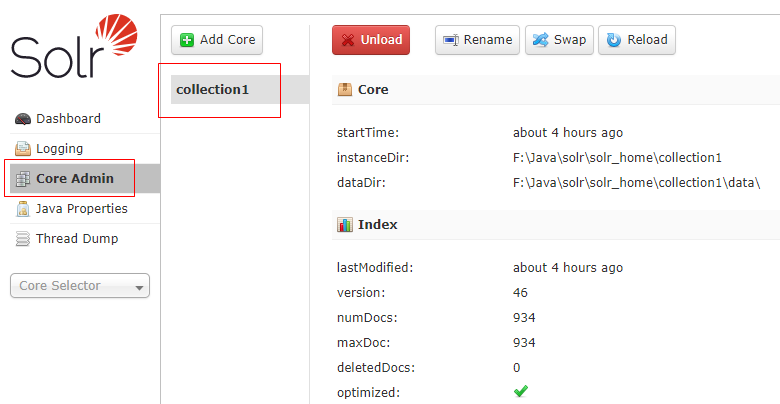
Task: Click the instanceDir label
Action: click(x=373, y=158)
